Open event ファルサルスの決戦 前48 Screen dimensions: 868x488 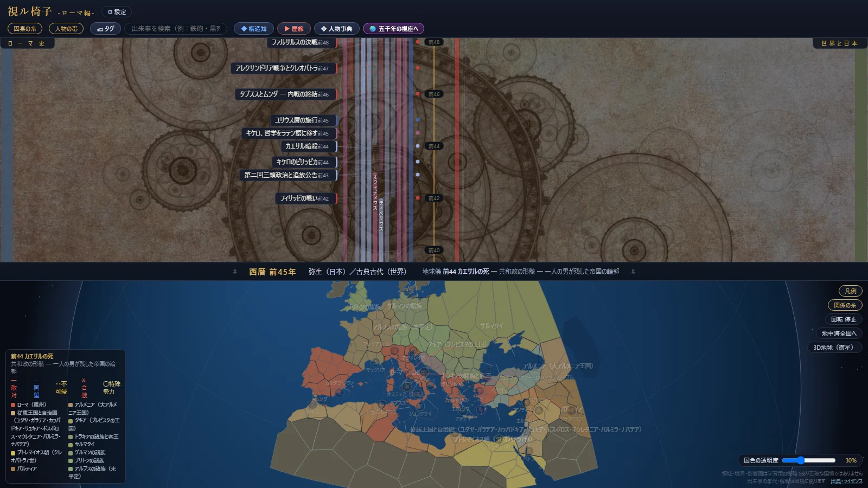click(302, 42)
